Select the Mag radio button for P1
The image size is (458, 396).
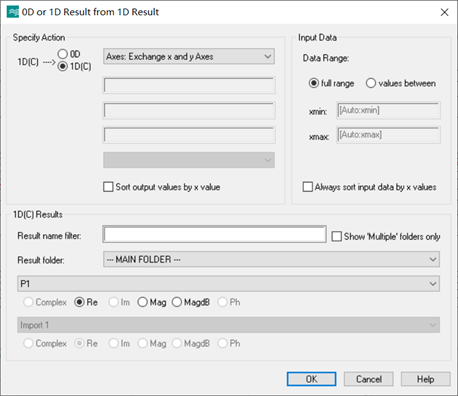click(x=142, y=302)
